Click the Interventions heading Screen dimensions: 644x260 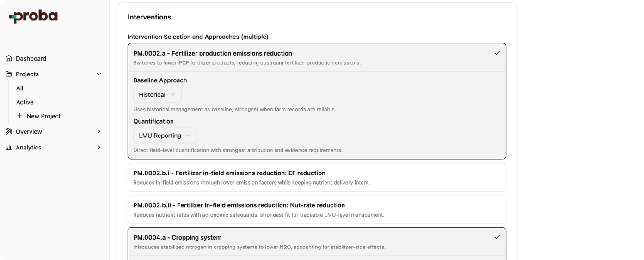(x=149, y=17)
